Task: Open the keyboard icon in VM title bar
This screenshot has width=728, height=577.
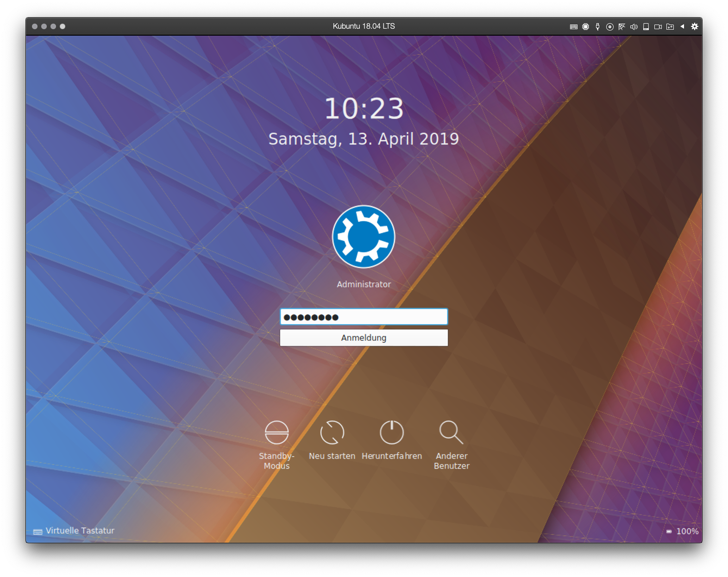Action: pos(574,27)
